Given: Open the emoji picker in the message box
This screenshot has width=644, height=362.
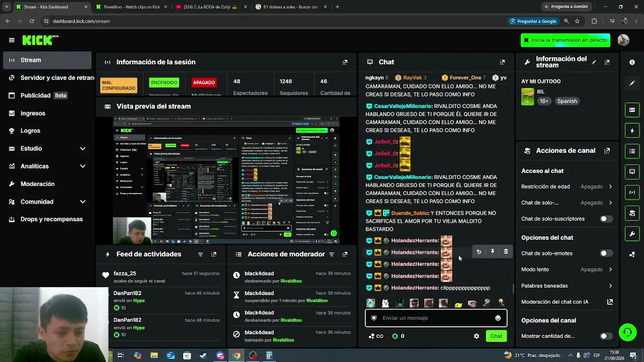Looking at the screenshot, I should (498, 318).
